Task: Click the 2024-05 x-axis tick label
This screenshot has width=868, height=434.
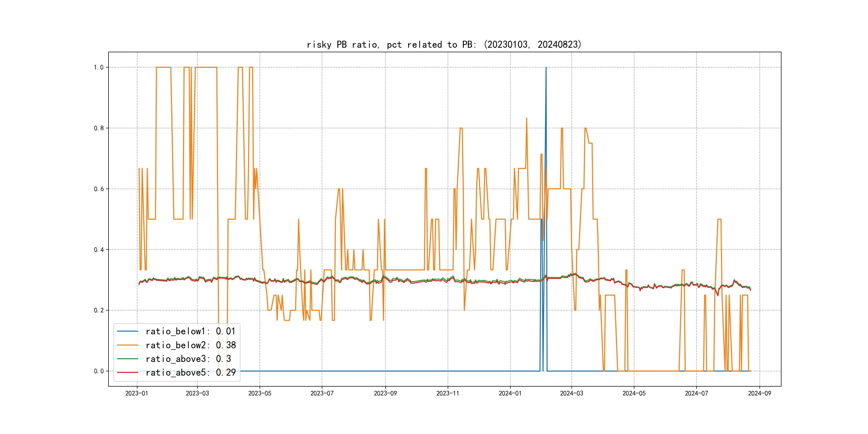Action: [634, 393]
